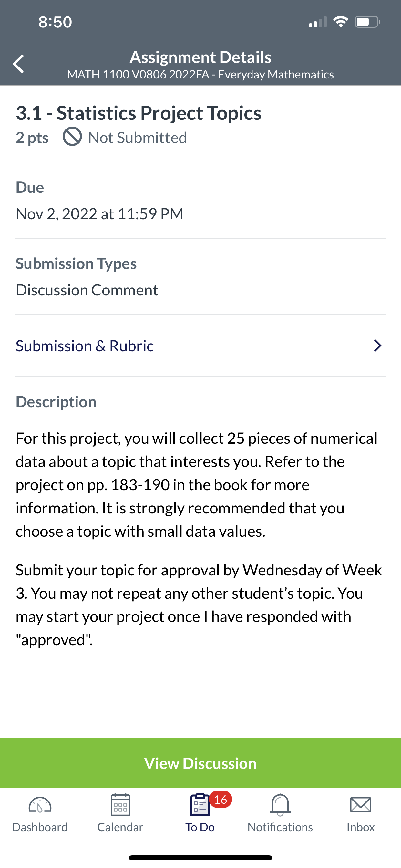Open the Calendar tab icon
The image size is (401, 868).
tap(120, 805)
